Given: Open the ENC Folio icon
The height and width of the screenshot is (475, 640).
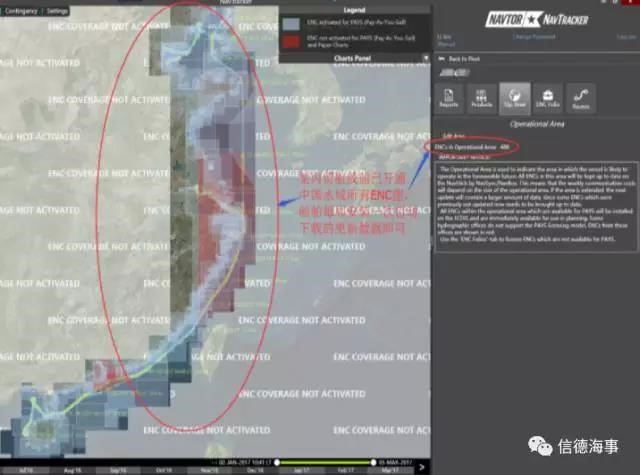Looking at the screenshot, I should point(547,97).
